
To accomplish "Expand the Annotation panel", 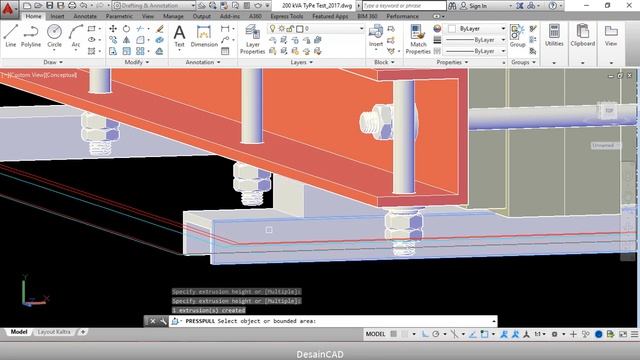I will coord(203,62).
